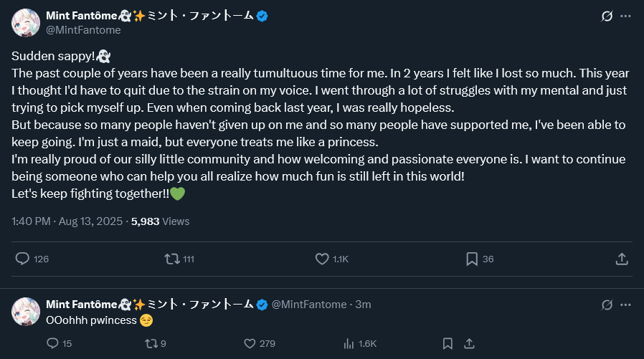Open the 1:40 PM Aug 13, 2025 timestamp
Viewport: 644px width, 359px height.
(x=67, y=221)
